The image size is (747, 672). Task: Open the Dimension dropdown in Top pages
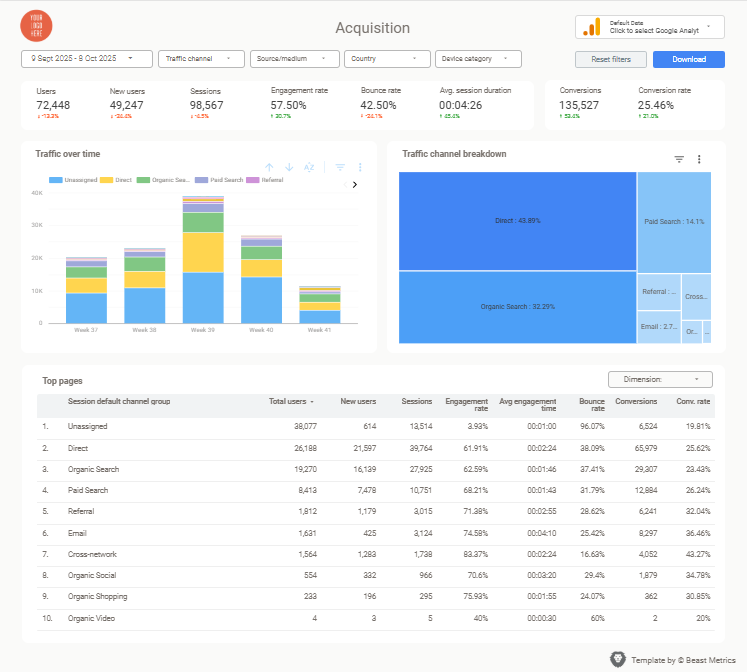point(660,380)
